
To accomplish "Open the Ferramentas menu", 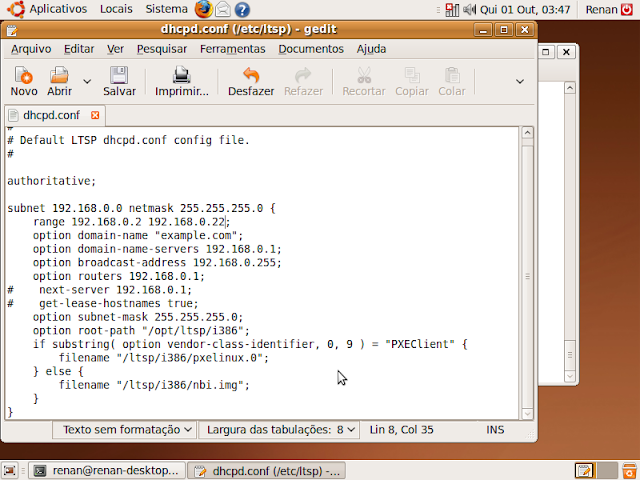I will pos(233,49).
